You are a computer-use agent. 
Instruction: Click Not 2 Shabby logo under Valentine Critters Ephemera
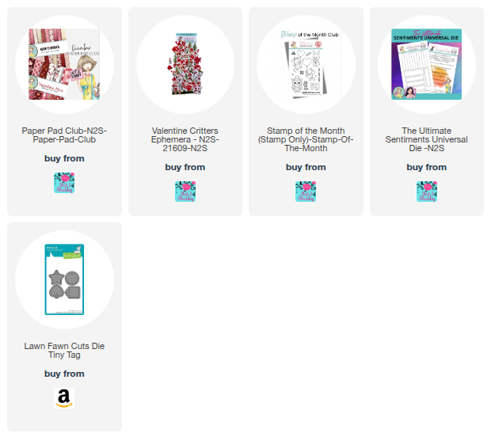tap(185, 192)
